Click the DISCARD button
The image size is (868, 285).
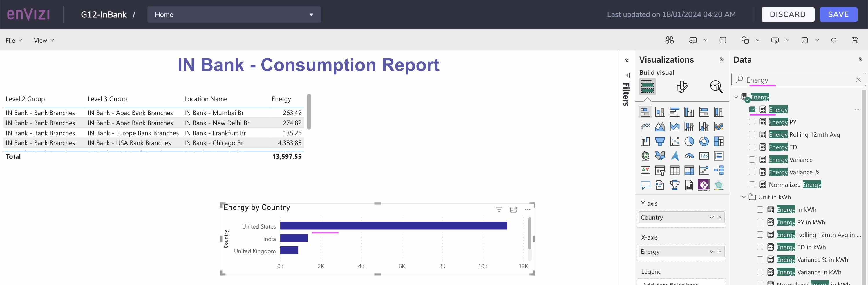(788, 14)
